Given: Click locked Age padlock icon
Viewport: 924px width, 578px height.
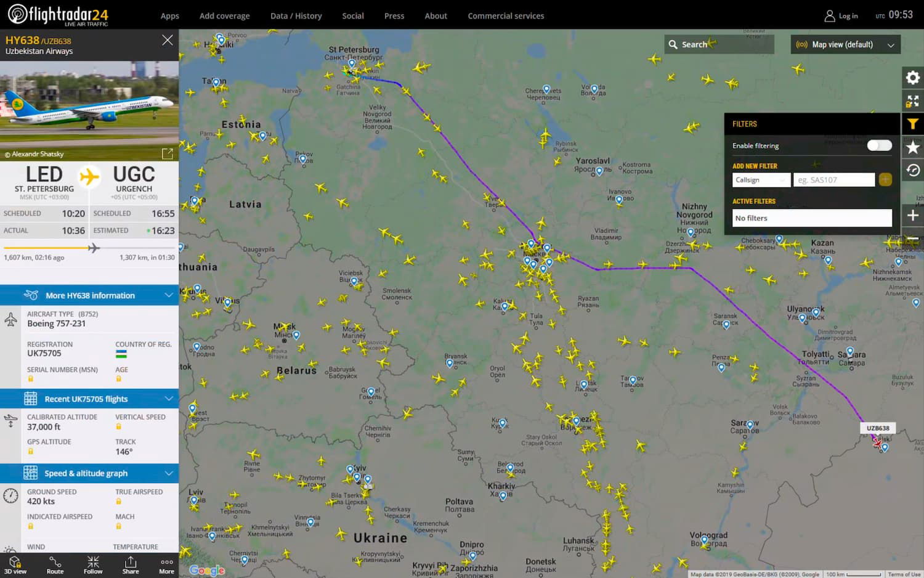Looking at the screenshot, I should click(118, 379).
